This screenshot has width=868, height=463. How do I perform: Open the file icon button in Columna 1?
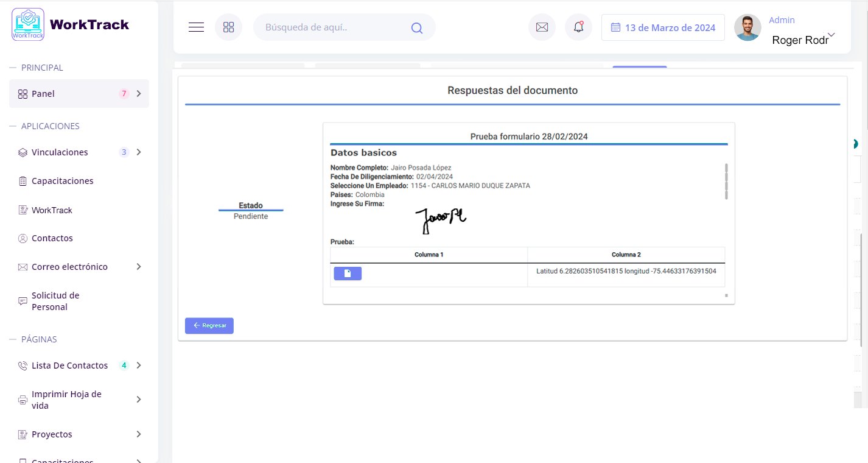(348, 274)
